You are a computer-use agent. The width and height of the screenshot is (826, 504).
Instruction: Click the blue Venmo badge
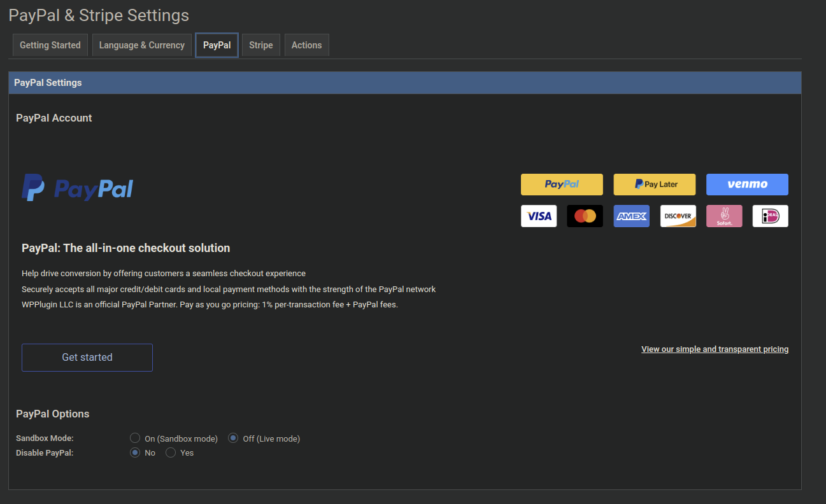pyautogui.click(x=748, y=185)
